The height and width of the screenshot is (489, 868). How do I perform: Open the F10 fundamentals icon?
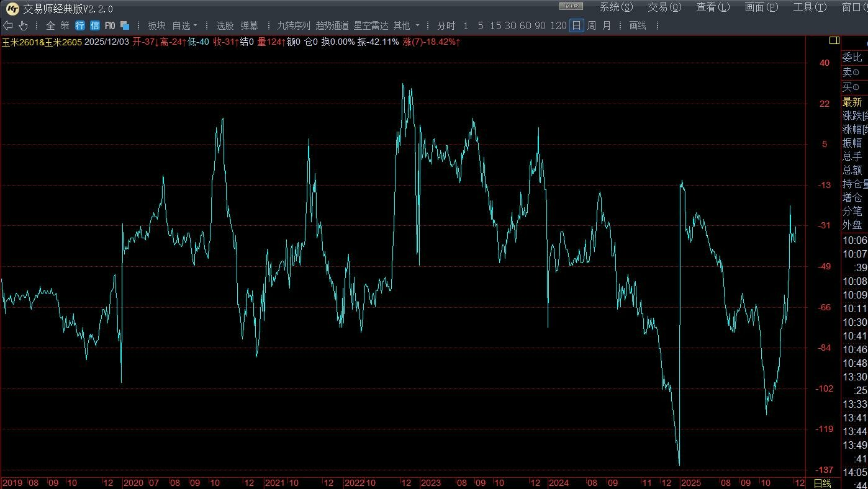coord(110,25)
